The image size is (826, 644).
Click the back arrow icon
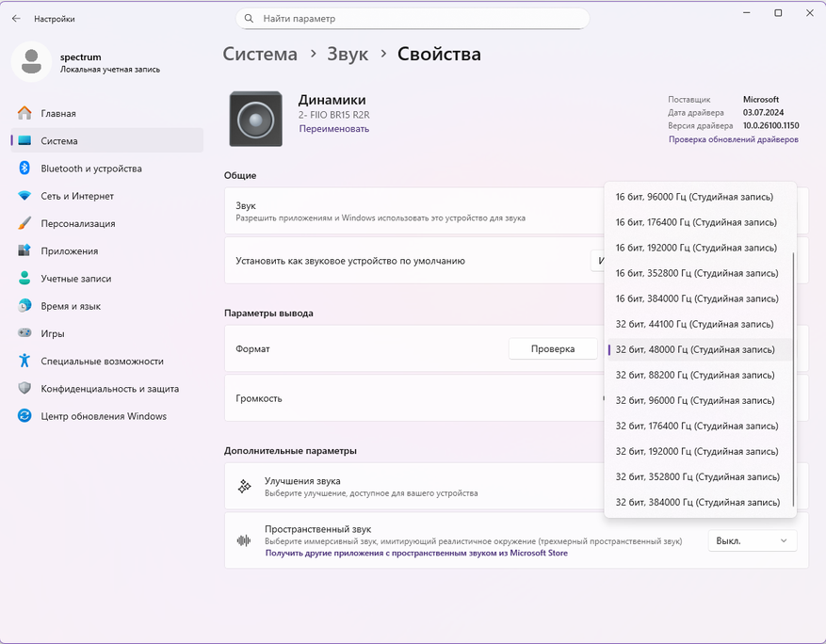16,18
